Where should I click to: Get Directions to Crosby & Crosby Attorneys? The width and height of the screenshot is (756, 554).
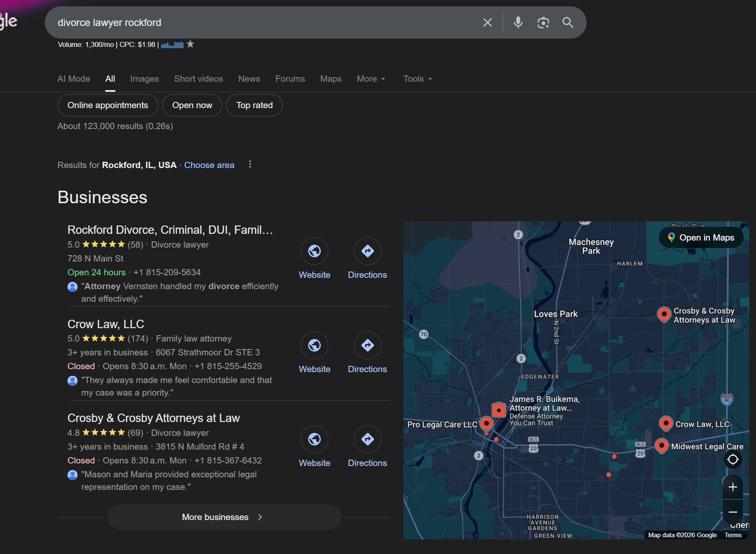[x=367, y=439]
